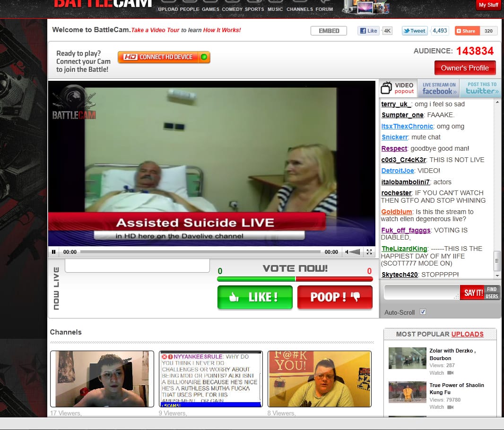Open Sumpter_one user profile in chat

pyautogui.click(x=402, y=115)
